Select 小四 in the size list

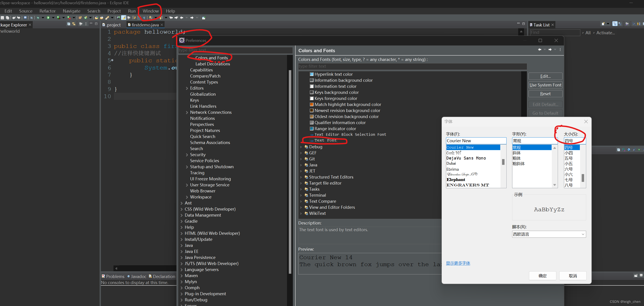tap(568, 153)
